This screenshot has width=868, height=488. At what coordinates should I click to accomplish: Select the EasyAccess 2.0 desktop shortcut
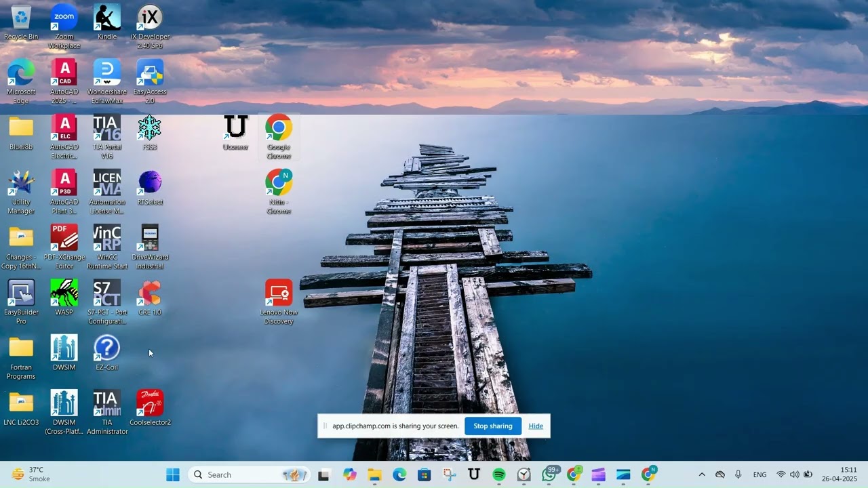(x=150, y=82)
